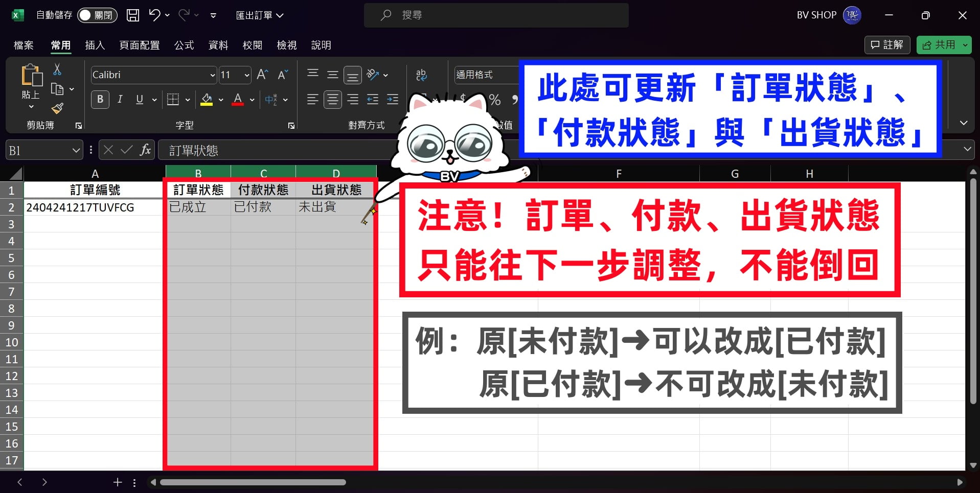Open the 字型 dialog launcher
The width and height of the screenshot is (980, 493).
pos(291,126)
